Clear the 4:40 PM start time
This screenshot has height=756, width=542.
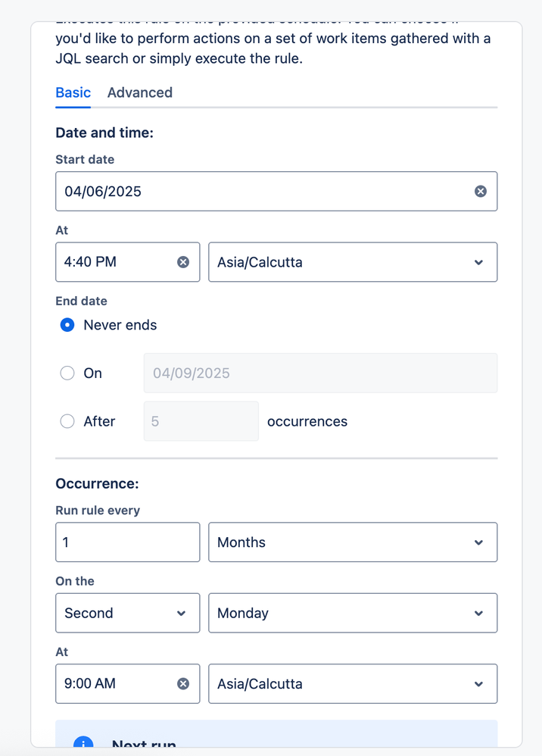(183, 262)
